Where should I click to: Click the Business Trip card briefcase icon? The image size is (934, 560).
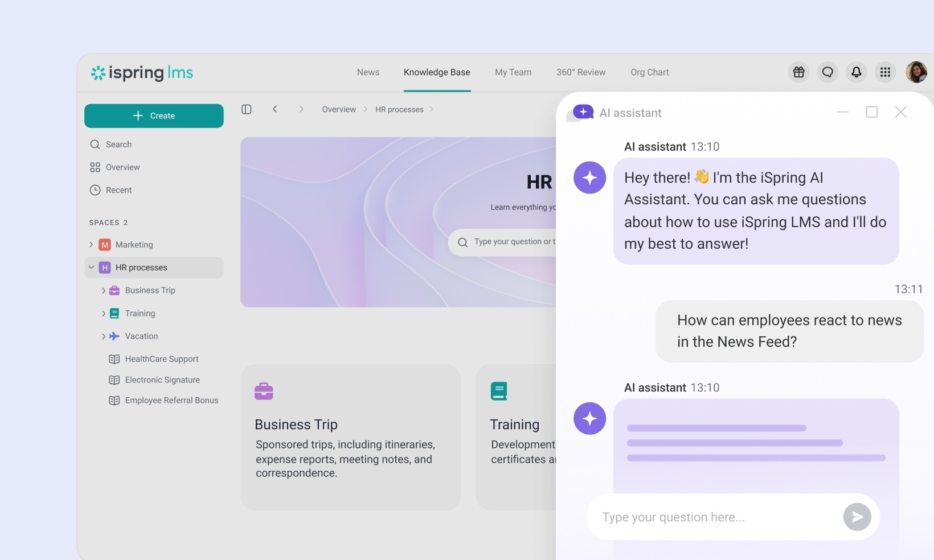pyautogui.click(x=264, y=391)
